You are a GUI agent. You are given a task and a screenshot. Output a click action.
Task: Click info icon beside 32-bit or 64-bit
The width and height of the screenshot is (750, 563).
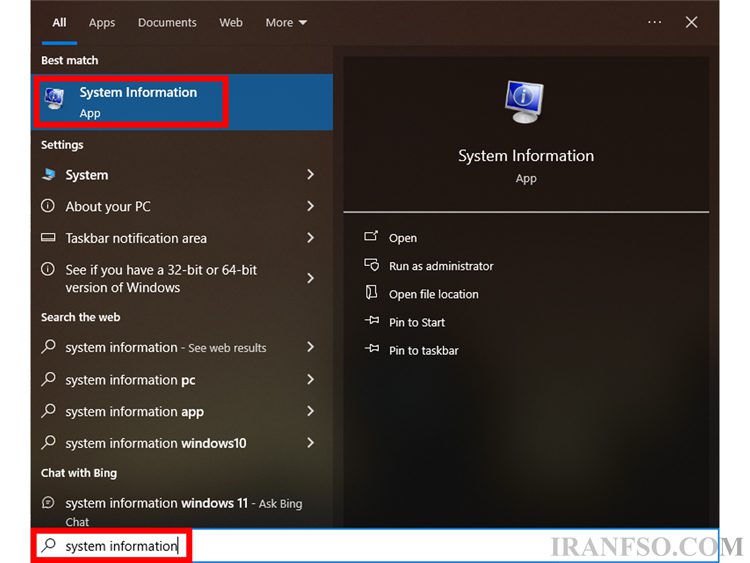tap(48, 269)
